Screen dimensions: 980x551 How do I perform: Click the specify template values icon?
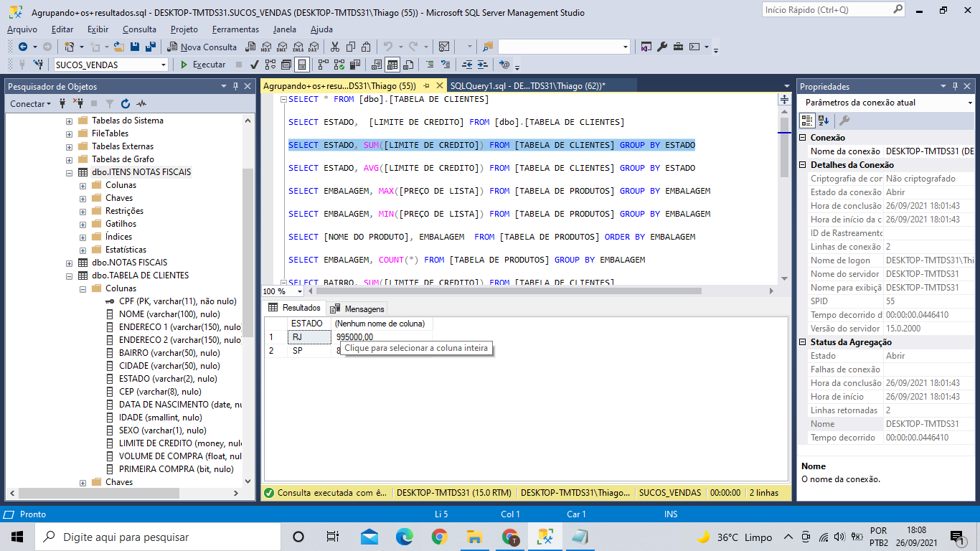click(504, 65)
